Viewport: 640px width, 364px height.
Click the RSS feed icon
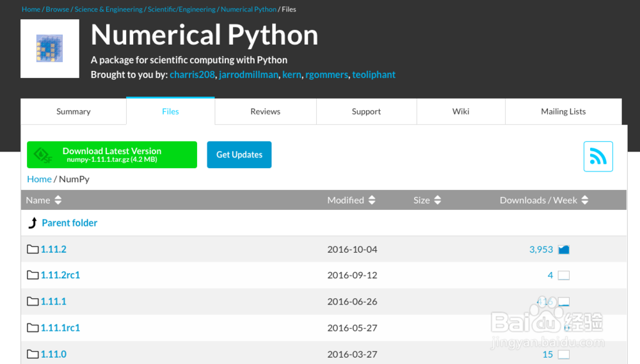598,157
